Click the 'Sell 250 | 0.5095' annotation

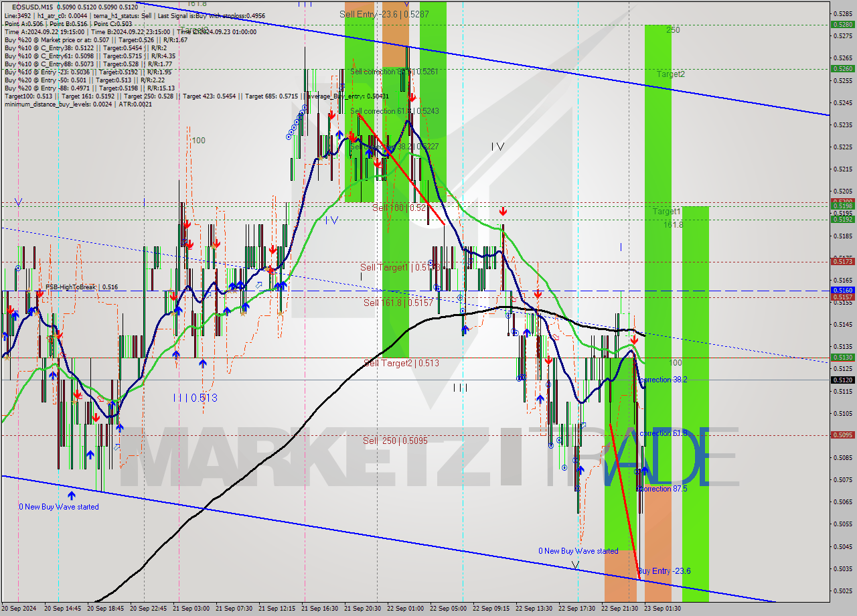coord(392,440)
